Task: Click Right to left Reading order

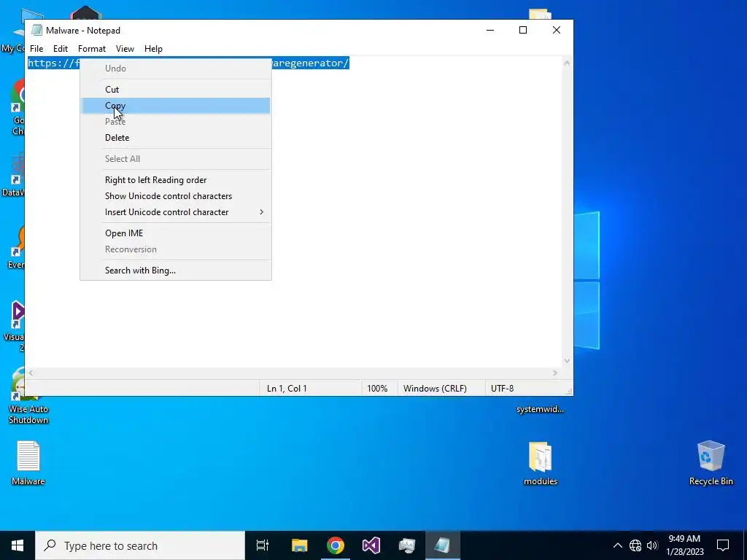Action: [x=175, y=180]
